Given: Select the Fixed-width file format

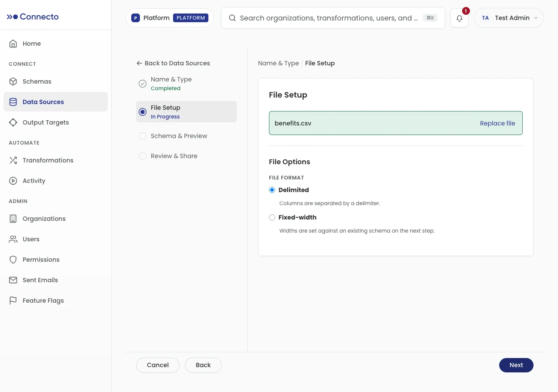Looking at the screenshot, I should (272, 217).
